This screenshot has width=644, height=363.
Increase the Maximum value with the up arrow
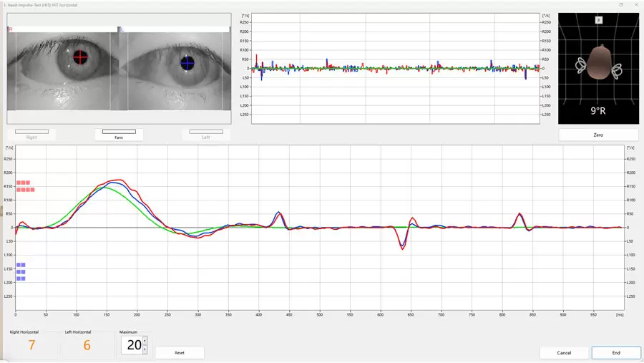click(x=145, y=341)
